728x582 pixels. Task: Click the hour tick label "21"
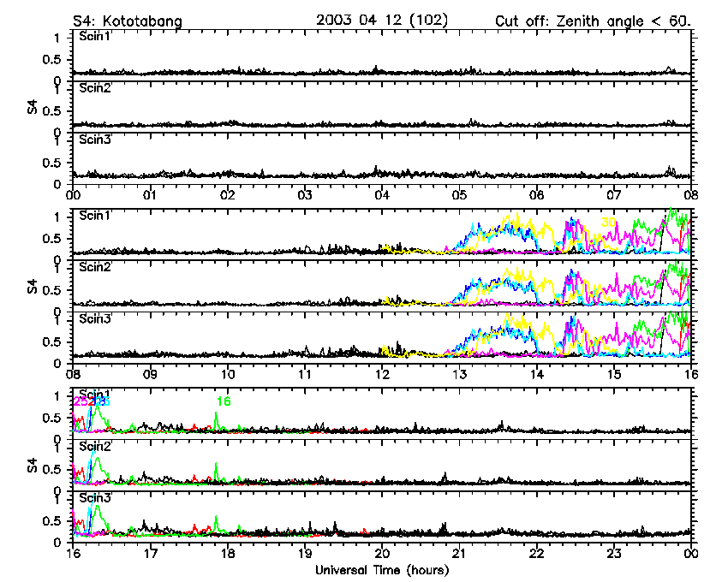click(x=459, y=553)
